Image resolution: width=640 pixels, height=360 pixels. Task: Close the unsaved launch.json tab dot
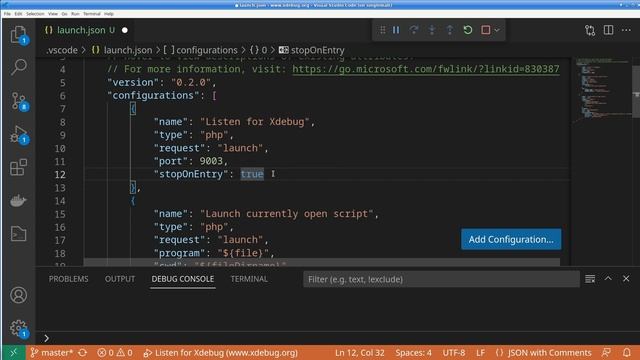(125, 30)
